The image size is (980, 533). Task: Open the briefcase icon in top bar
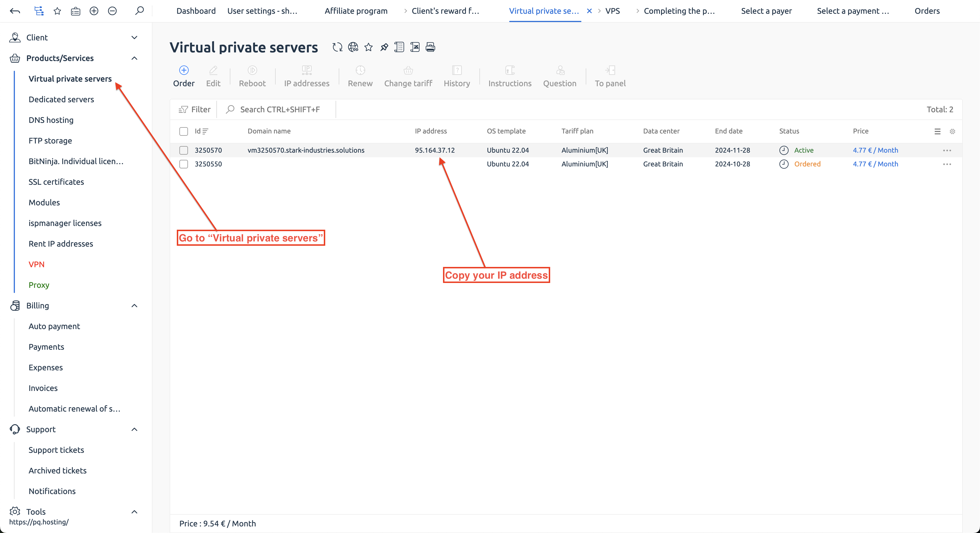75,11
